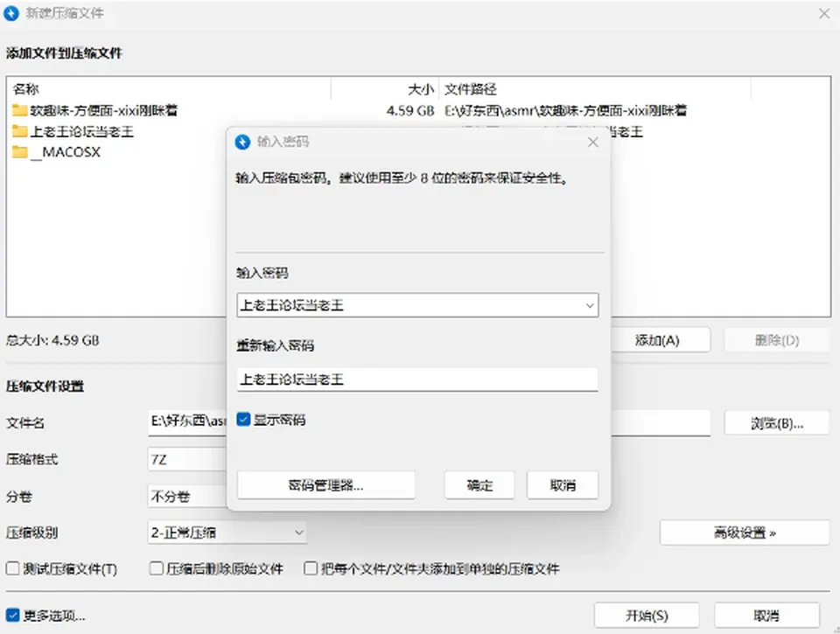Click the 大小 column header

point(385,89)
